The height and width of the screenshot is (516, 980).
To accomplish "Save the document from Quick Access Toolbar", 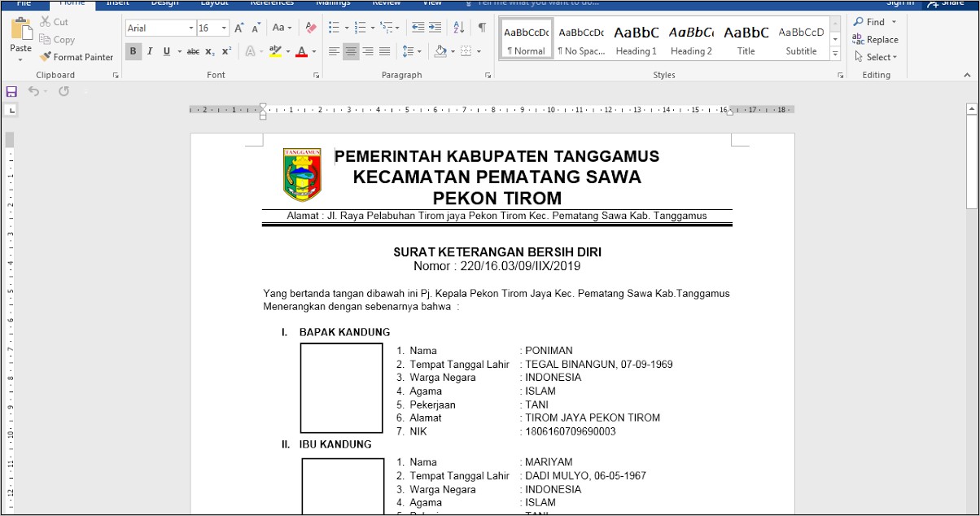I will click(11, 91).
